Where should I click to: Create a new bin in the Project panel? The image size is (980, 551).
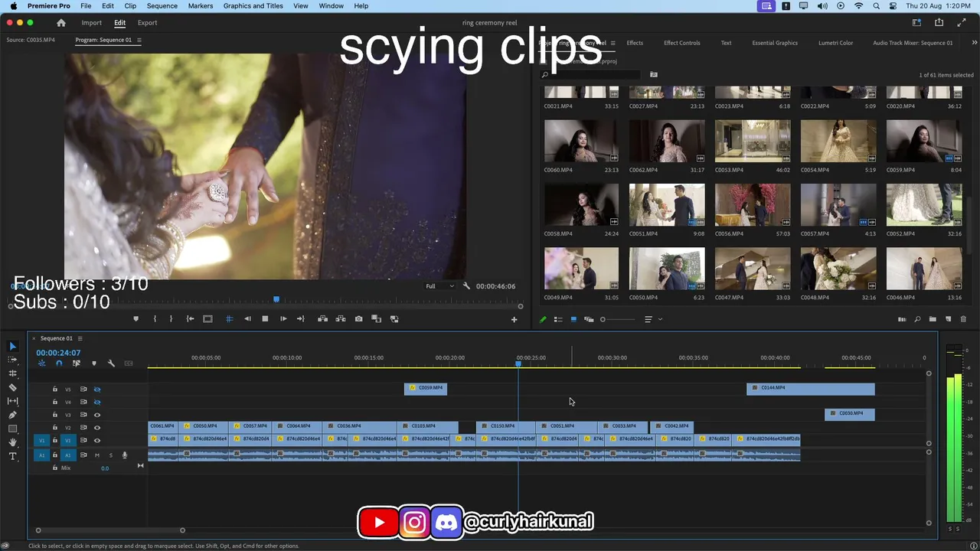[933, 319]
